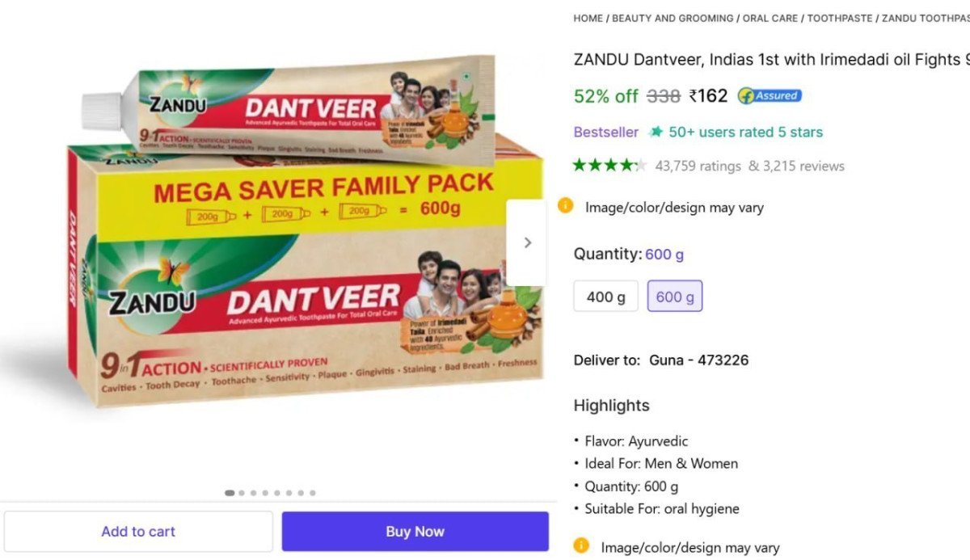Click the teal star rated-5-stars icon
The image size is (970, 560).
656,132
